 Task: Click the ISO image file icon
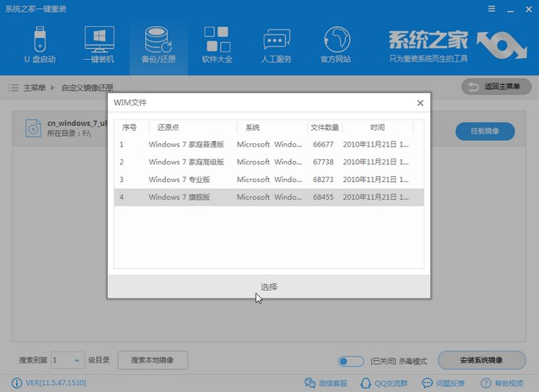34,128
